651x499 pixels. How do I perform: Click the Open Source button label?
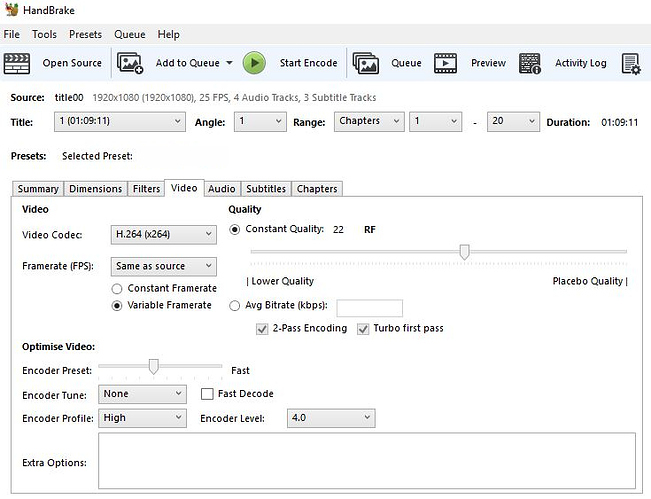click(72, 63)
